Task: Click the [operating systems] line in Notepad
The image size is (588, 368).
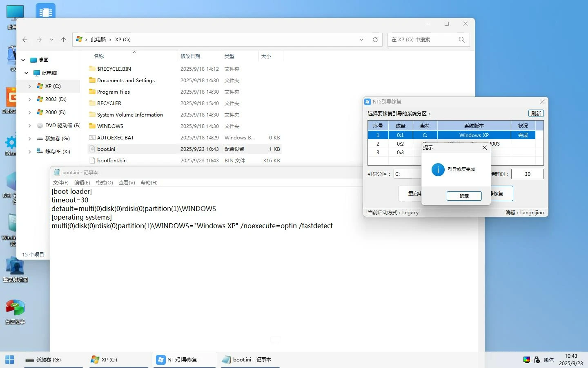Action: 82,217
